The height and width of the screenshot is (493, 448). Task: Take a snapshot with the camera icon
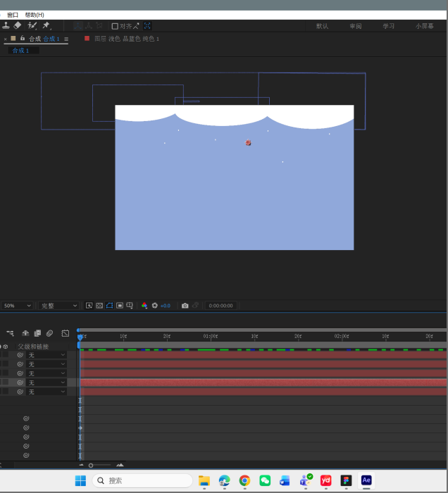(185, 306)
